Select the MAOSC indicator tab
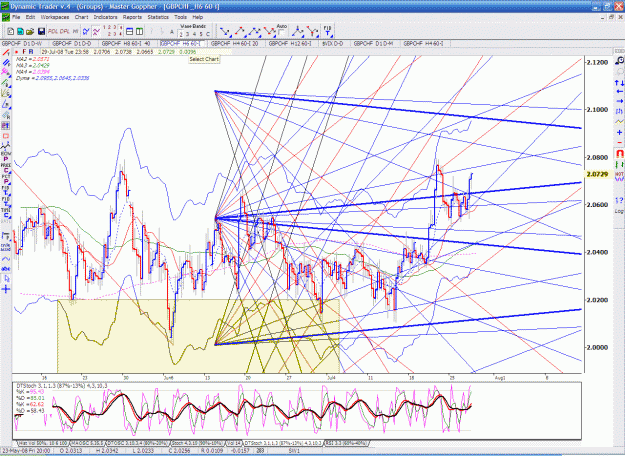Viewport: 625px width, 456px height. (x=86, y=443)
